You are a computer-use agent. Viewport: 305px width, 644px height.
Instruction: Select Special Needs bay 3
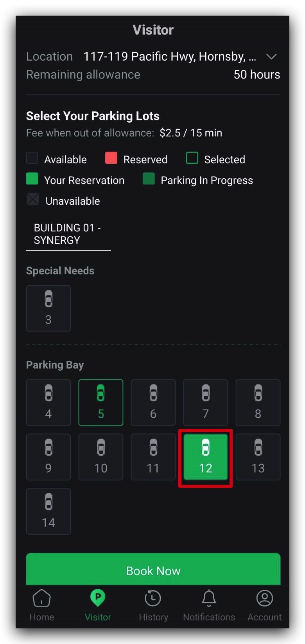[48, 308]
